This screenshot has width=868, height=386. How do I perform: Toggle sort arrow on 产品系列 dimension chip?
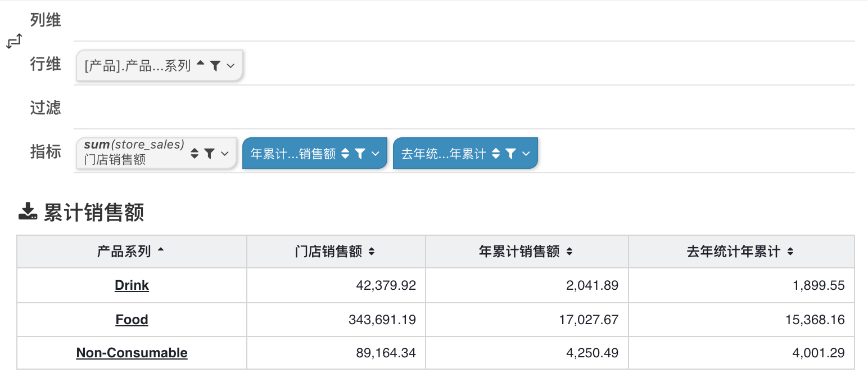[201, 65]
